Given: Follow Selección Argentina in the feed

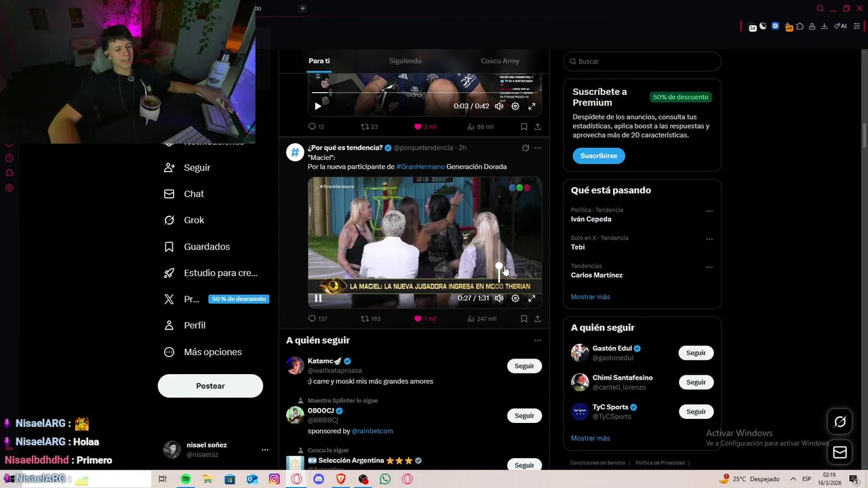Looking at the screenshot, I should click(524, 465).
